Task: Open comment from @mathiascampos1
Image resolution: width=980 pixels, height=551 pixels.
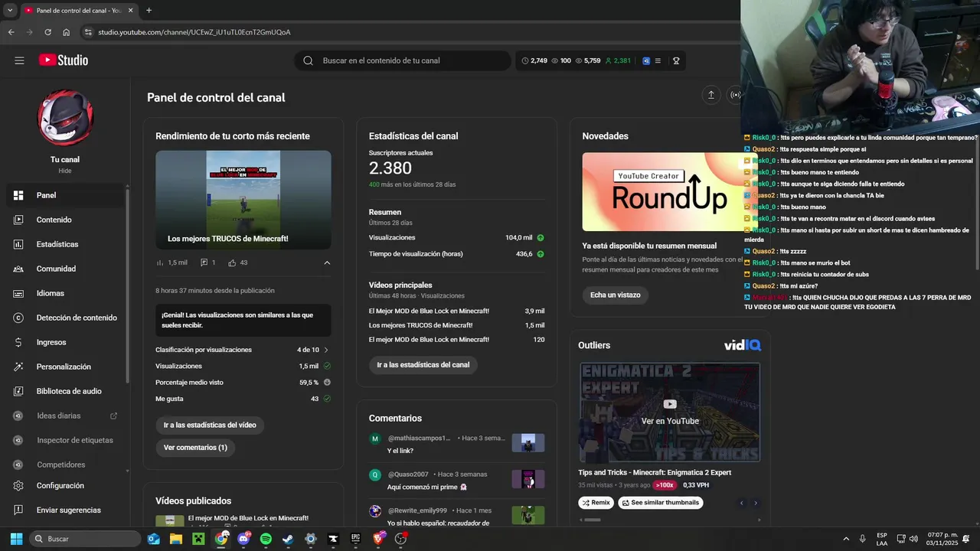Action: click(x=457, y=444)
